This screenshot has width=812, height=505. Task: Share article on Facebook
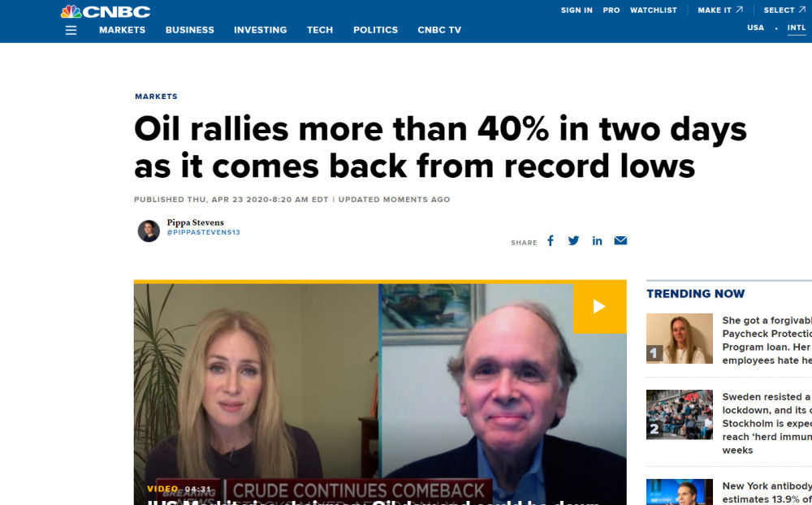coord(551,241)
